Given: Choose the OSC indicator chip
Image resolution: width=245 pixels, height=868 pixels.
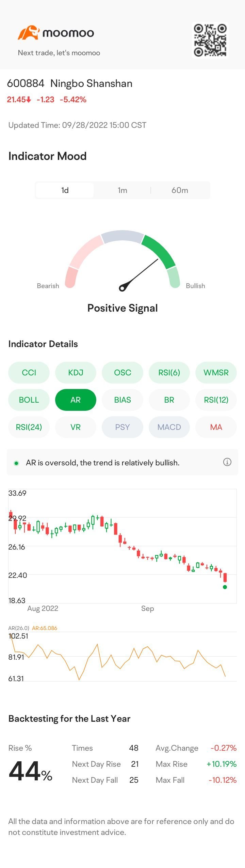Looking at the screenshot, I should pyautogui.click(x=122, y=373).
